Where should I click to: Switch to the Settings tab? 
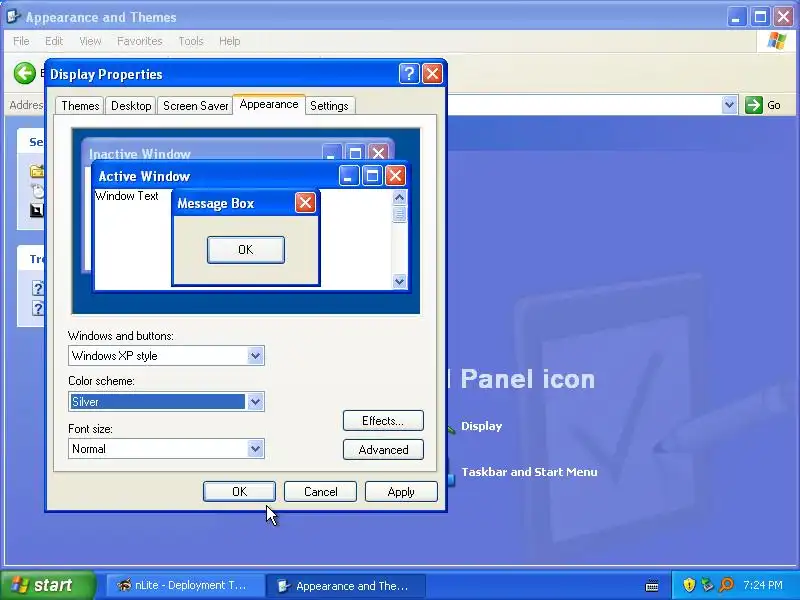click(x=329, y=106)
